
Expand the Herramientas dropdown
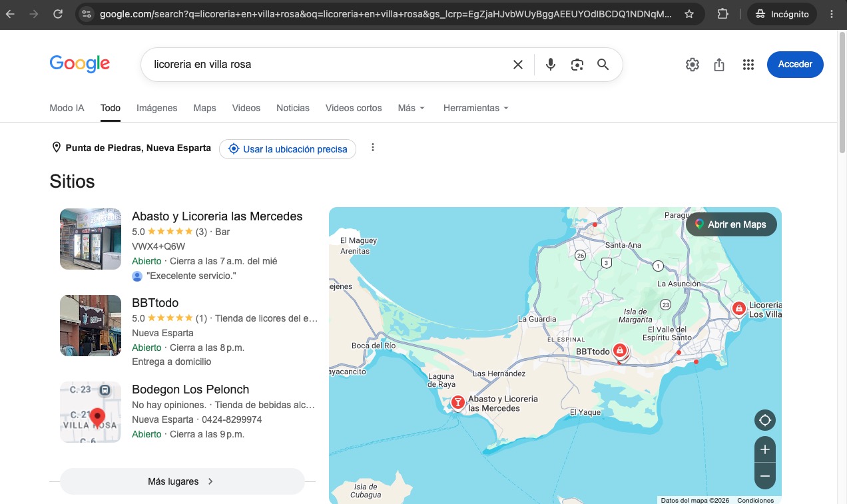475,108
